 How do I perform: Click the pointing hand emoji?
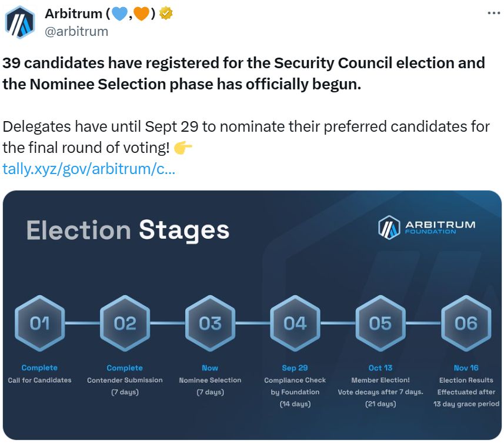pyautogui.click(x=183, y=148)
